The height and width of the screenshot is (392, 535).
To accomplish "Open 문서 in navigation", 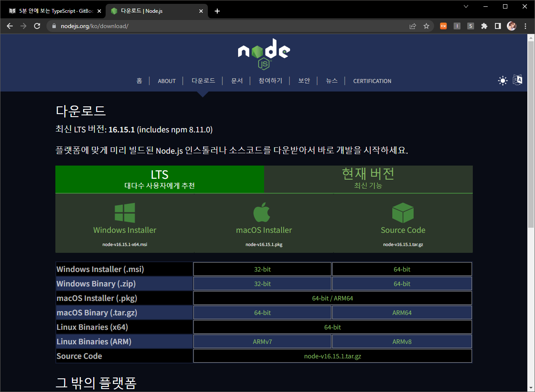I will [x=237, y=80].
